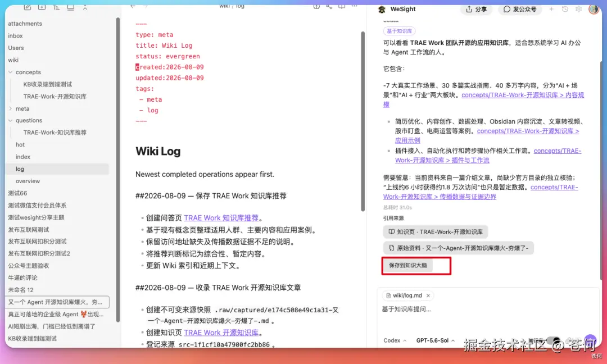Open the editor more options ellipsis
607x364 pixels.
coord(354,6)
